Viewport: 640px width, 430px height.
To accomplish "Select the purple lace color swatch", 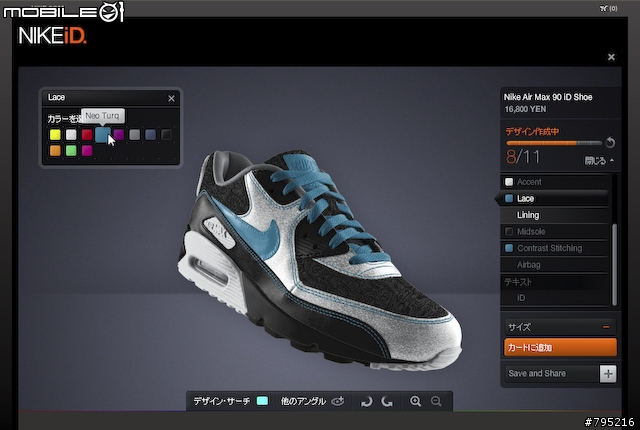I will pos(119,135).
